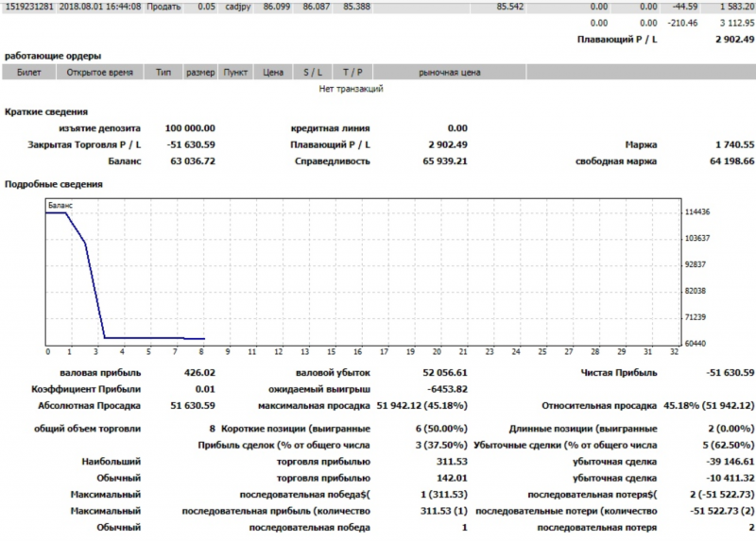Click the x-axis label 32
The width and height of the screenshot is (756, 541).
(674, 352)
